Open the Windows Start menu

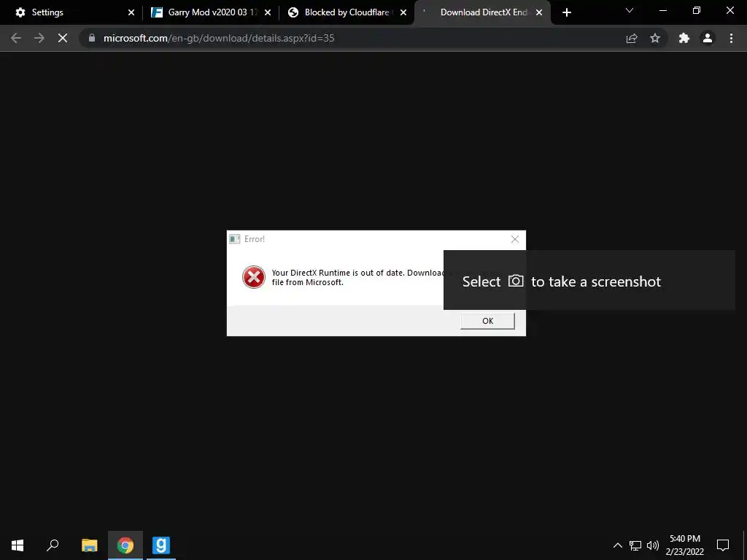[x=18, y=545]
